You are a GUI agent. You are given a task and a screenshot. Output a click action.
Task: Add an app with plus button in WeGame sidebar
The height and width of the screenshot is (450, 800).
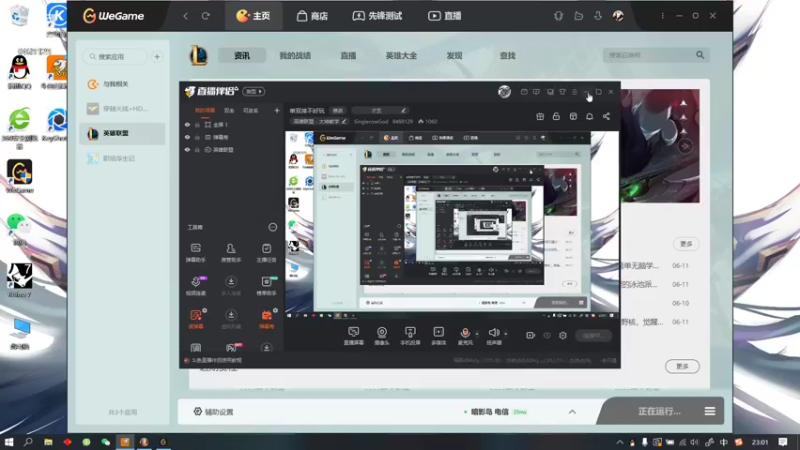[x=157, y=57]
